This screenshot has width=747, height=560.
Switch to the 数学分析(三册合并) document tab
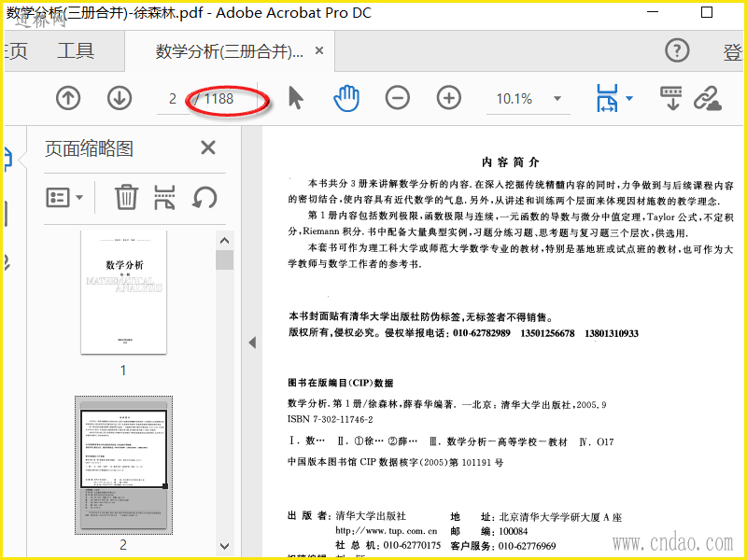[229, 51]
